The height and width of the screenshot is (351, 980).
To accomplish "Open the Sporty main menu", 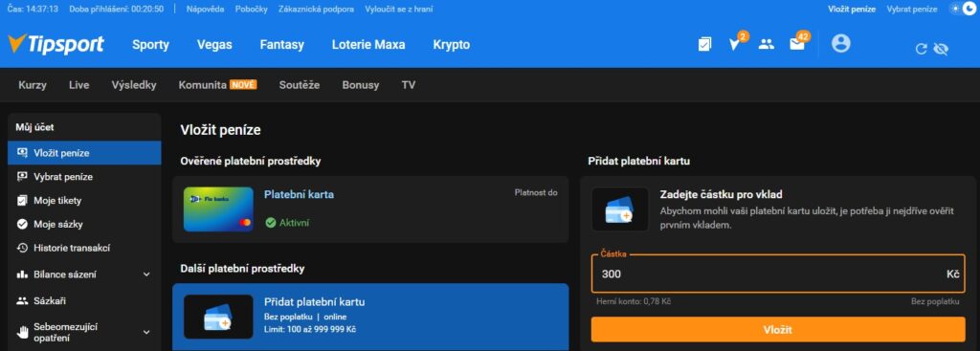I will [150, 45].
